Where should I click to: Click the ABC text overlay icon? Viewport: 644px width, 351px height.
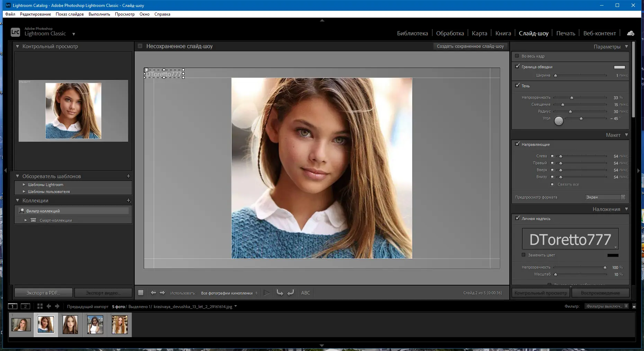[x=306, y=293]
